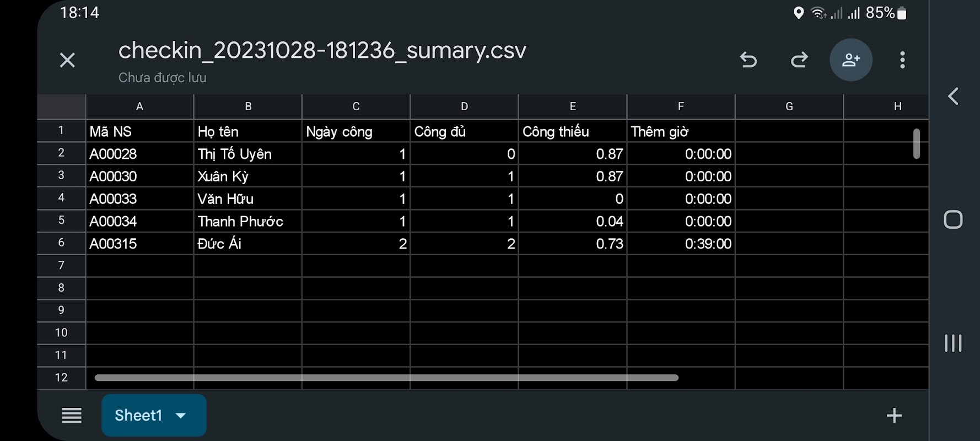Select the 'Xuân Kỳ' cell
The height and width of the screenshot is (441, 980).
point(248,176)
